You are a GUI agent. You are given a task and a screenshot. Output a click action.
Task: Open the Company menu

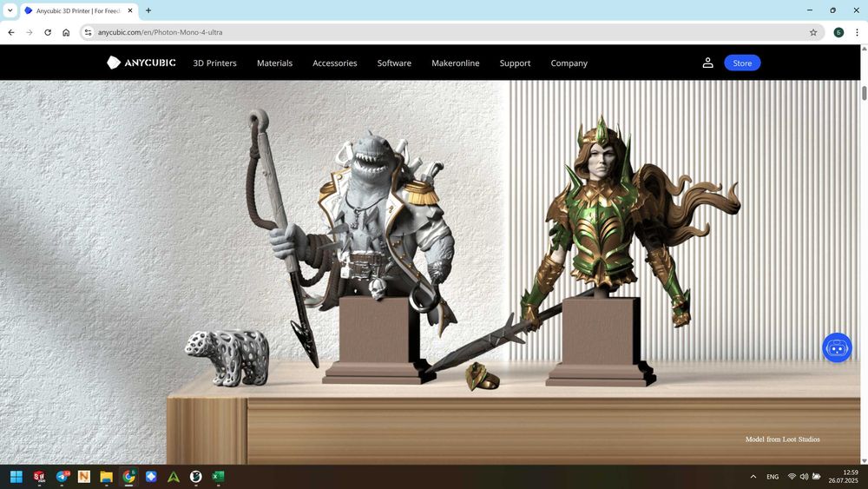pyautogui.click(x=569, y=63)
